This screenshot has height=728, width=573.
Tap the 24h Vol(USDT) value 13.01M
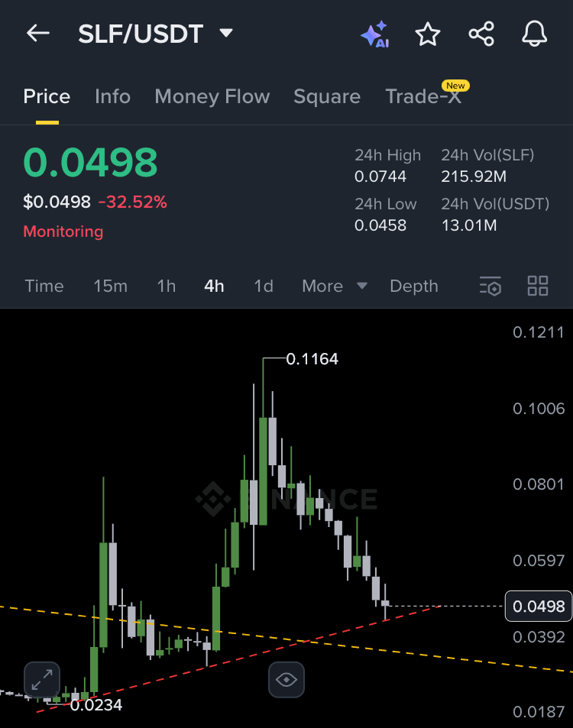(469, 225)
